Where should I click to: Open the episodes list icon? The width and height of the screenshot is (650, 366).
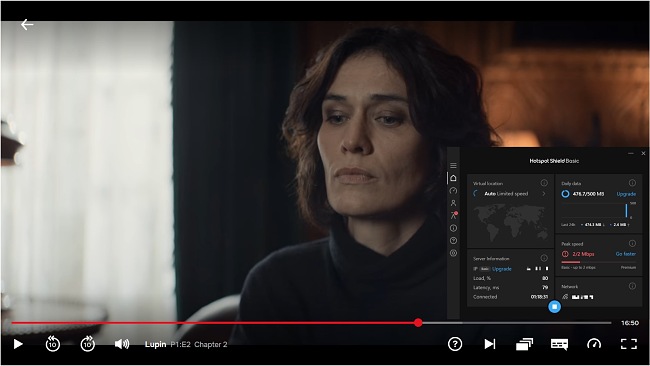tap(524, 344)
